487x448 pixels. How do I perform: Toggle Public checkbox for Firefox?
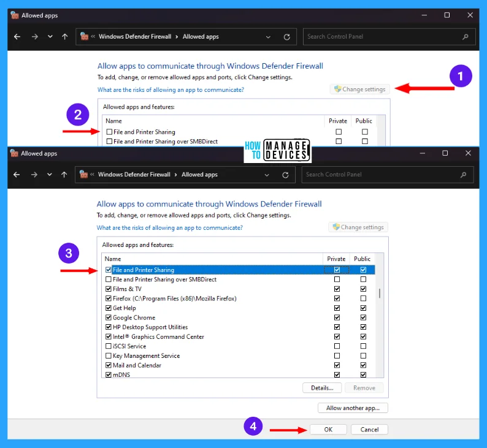pos(363,298)
